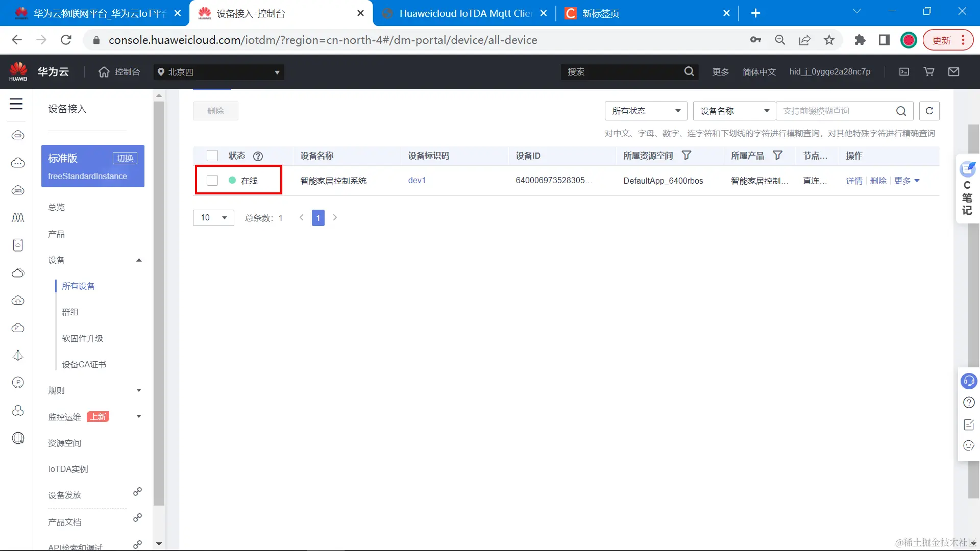Open the browser tab list chevron
Image resolution: width=980 pixels, height=551 pixels.
click(857, 12)
